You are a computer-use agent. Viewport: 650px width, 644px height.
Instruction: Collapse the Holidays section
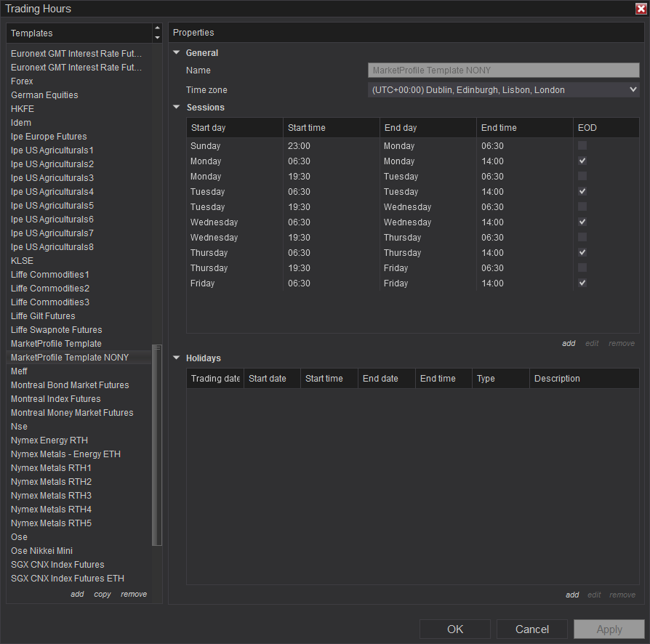(177, 358)
